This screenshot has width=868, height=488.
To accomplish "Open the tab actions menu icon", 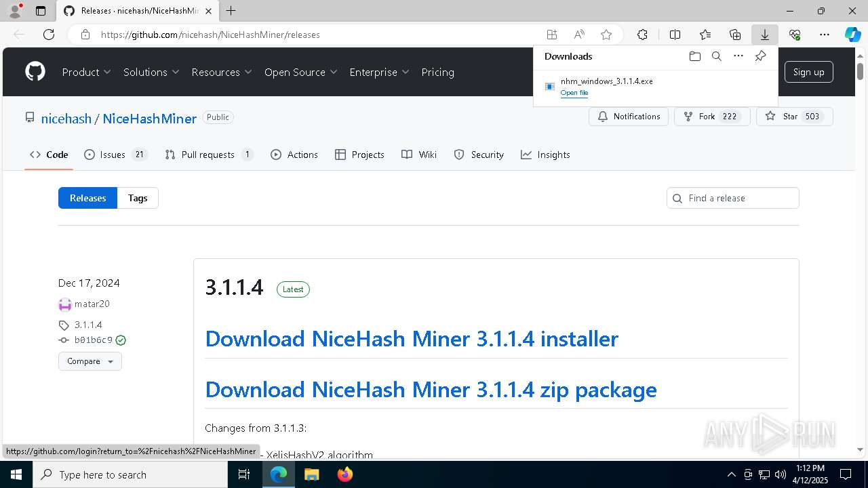I will (x=41, y=11).
